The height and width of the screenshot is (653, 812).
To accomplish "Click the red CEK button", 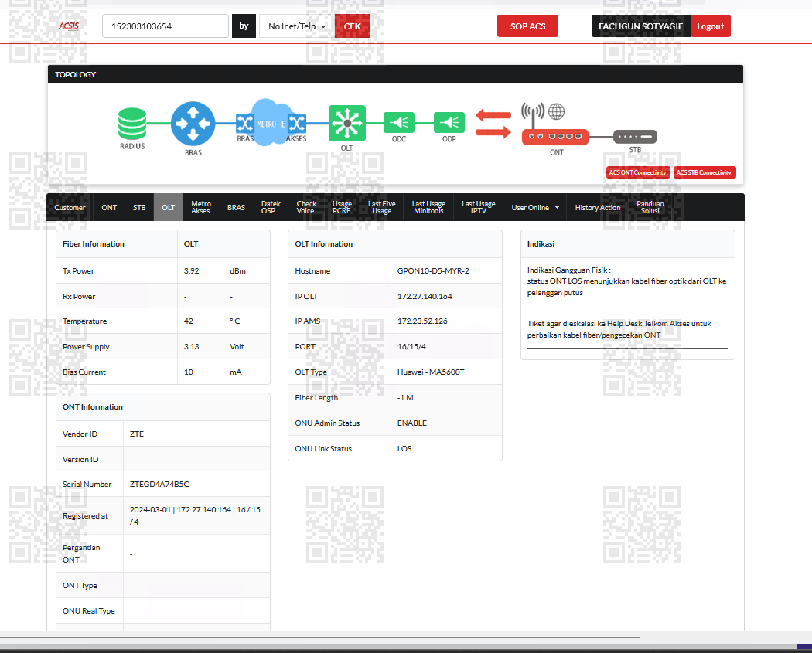I will 352,26.
